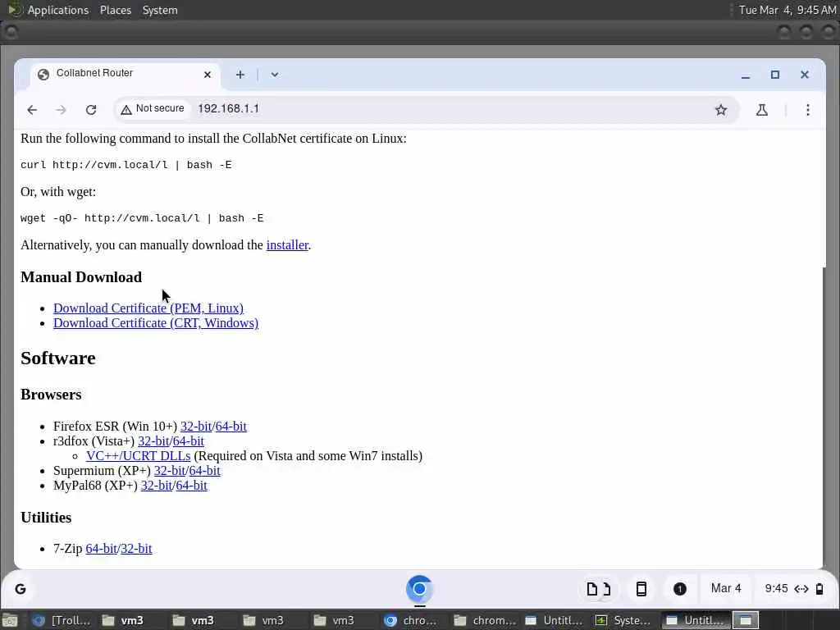Go back using the browser back arrow
The height and width of the screenshot is (630, 840).
click(32, 110)
